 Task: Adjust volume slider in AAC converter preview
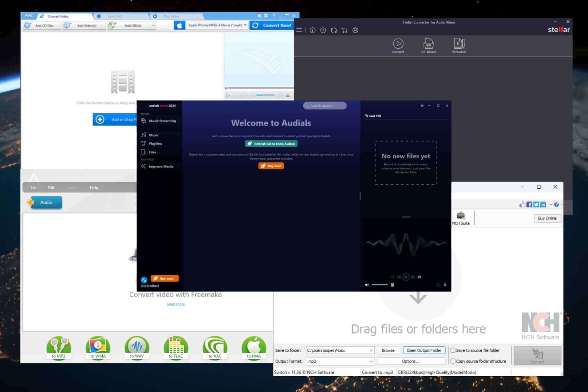coord(266,95)
